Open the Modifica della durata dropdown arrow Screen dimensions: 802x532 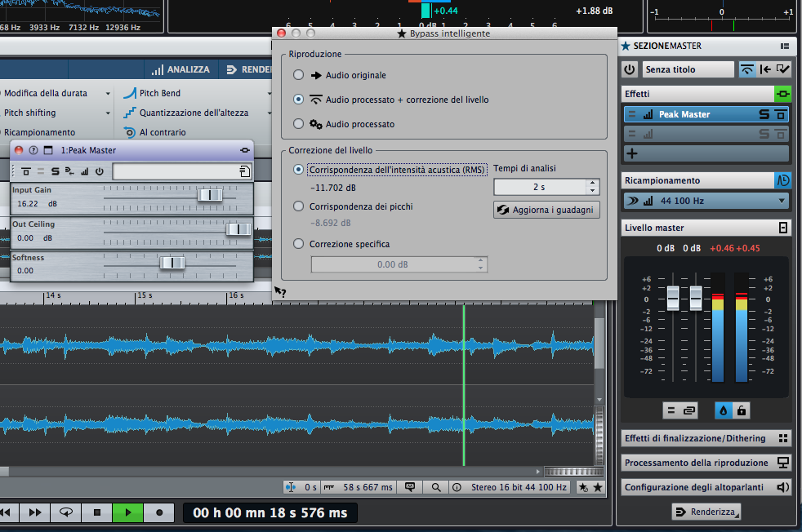108,94
